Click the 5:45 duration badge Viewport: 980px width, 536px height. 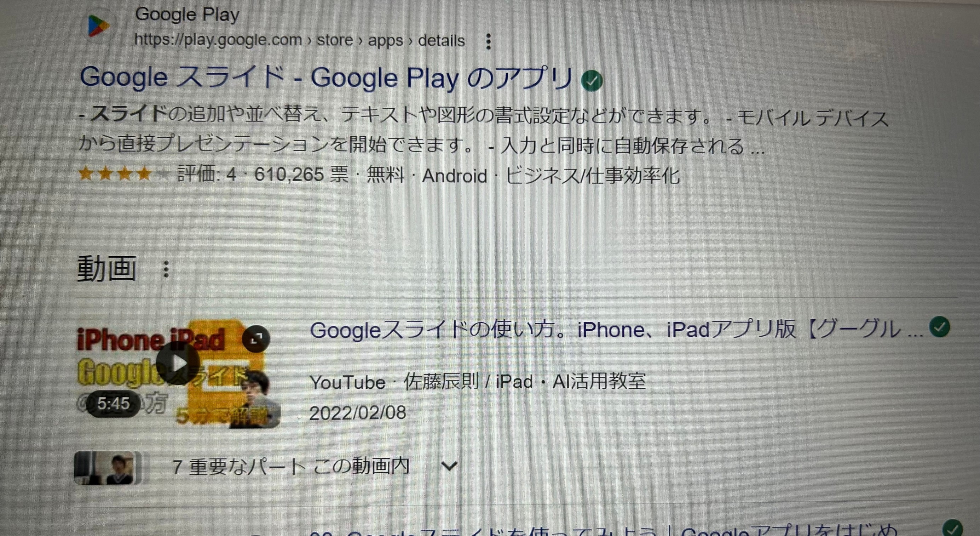pyautogui.click(x=113, y=404)
